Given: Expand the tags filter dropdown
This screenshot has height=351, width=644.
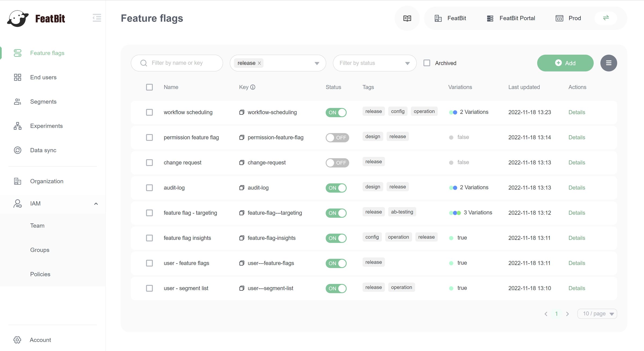Looking at the screenshot, I should pos(317,63).
